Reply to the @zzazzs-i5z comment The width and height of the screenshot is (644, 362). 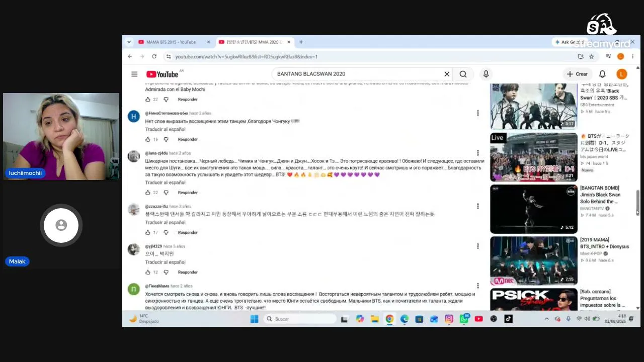pos(188,232)
